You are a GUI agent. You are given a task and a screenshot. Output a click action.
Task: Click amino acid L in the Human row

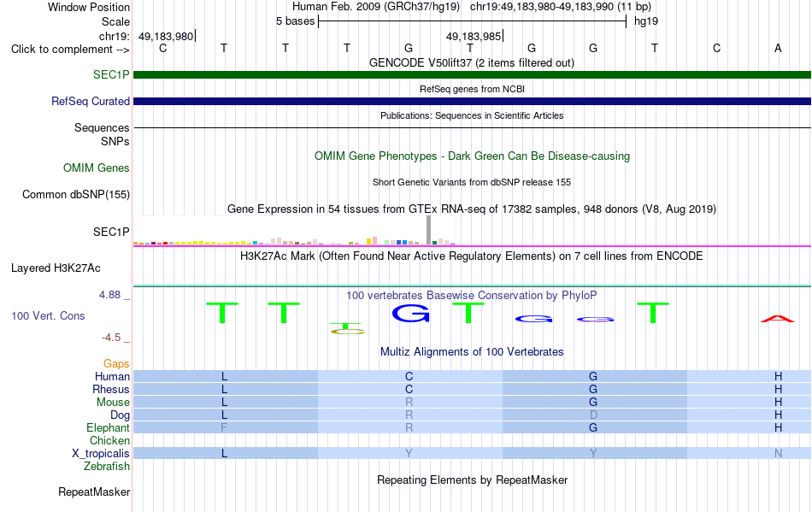tap(224, 376)
